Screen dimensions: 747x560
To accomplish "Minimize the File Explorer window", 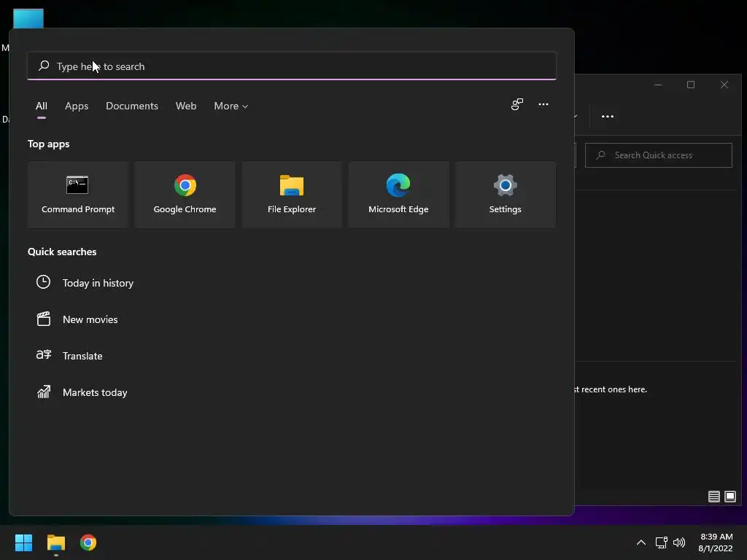I will point(658,85).
